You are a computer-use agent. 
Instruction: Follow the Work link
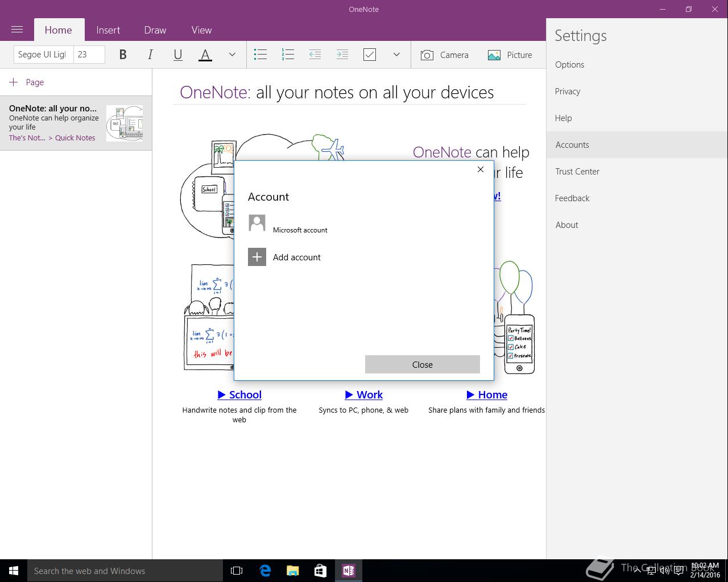[x=363, y=394]
